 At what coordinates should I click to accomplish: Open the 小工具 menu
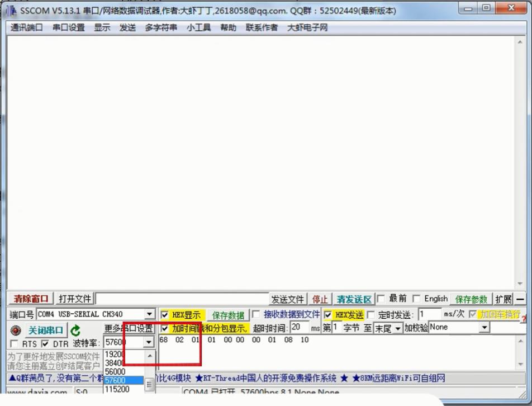(x=198, y=27)
